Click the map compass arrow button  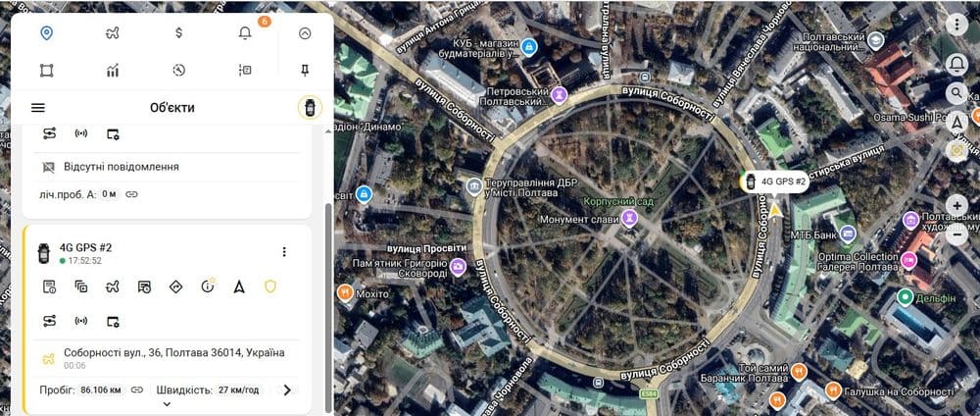point(956,123)
